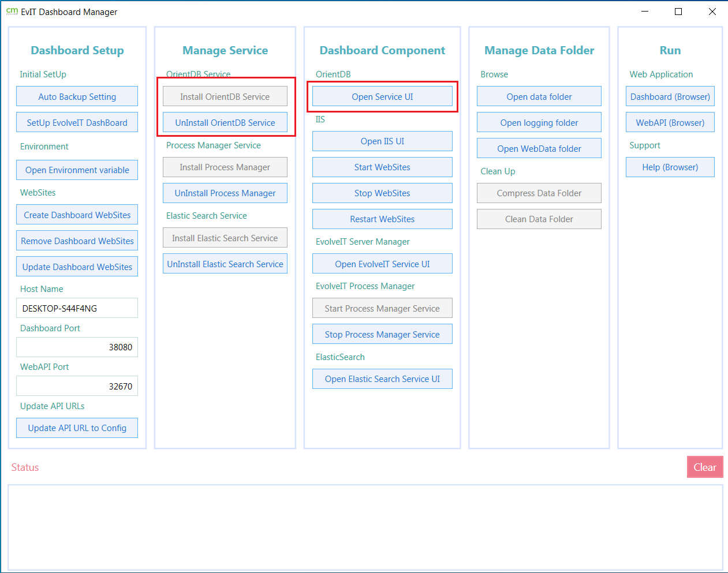Minimize the EvIT Dashboard Manager window
728x573 pixels.
(645, 12)
